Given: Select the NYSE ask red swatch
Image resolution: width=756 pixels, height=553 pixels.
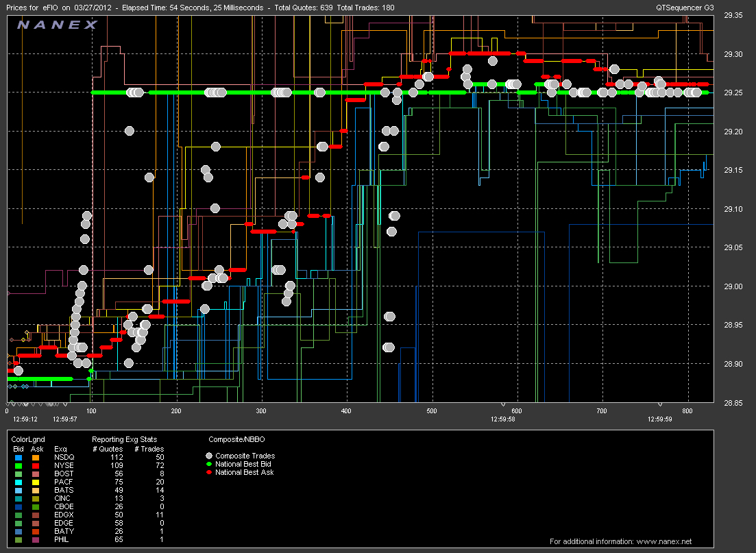Looking at the screenshot, I should click(x=36, y=466).
